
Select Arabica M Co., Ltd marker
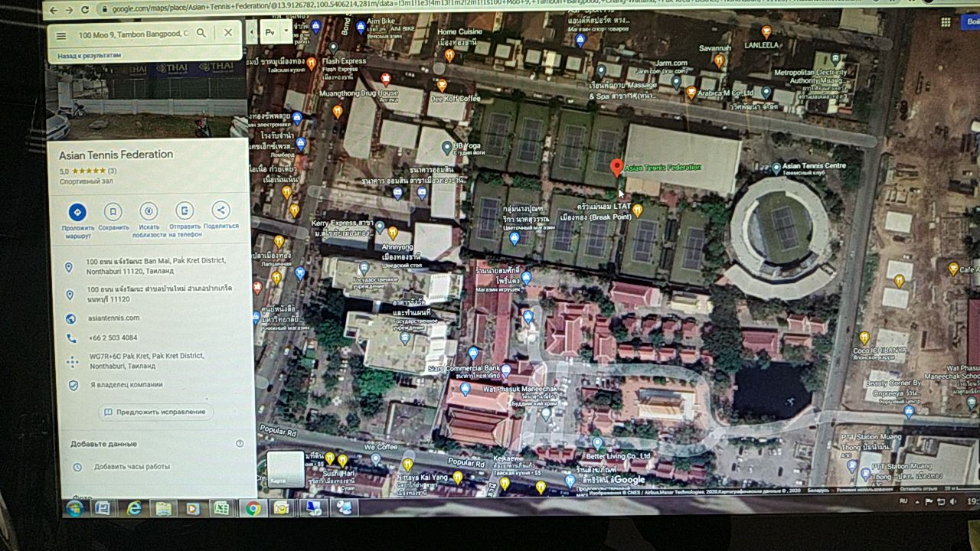point(691,93)
